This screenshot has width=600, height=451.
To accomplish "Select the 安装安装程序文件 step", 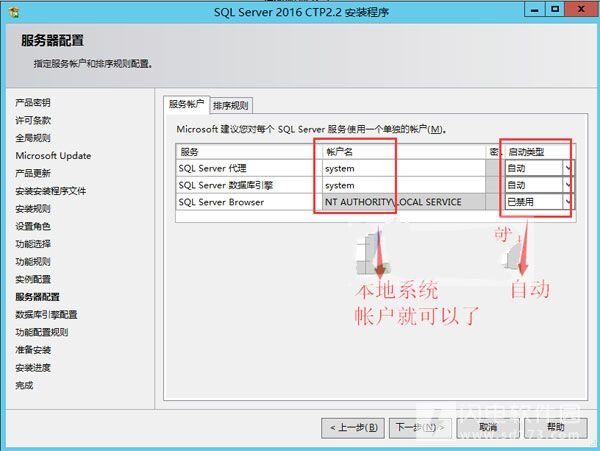I will [51, 191].
